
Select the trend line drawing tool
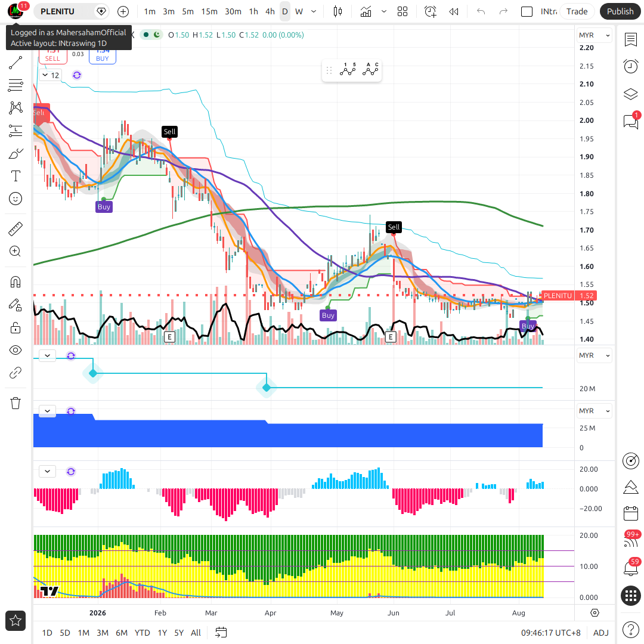[15, 63]
